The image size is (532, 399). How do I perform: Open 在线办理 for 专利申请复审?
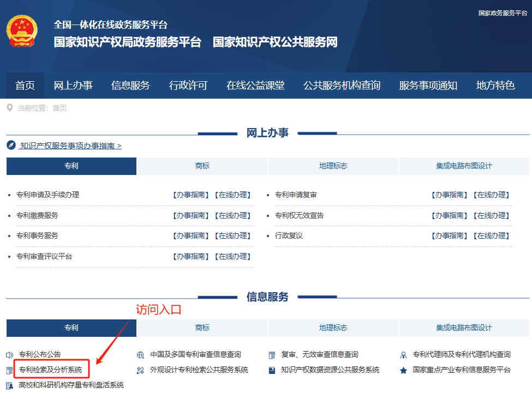pos(492,195)
